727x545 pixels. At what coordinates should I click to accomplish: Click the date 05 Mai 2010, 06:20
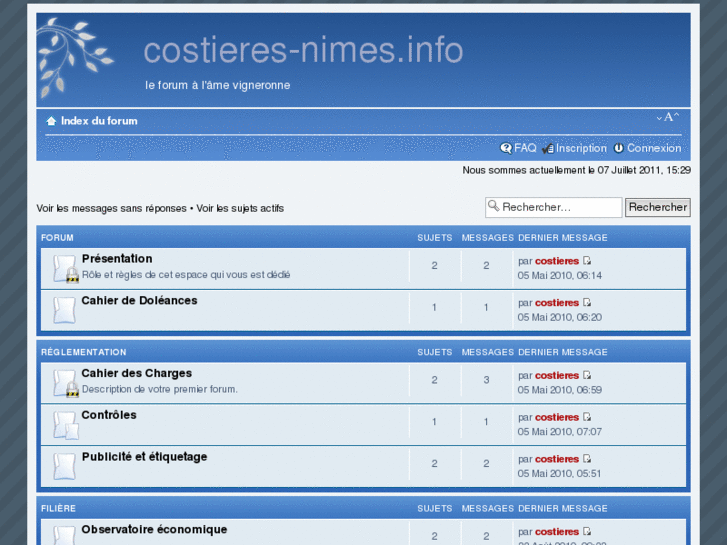pyautogui.click(x=560, y=317)
